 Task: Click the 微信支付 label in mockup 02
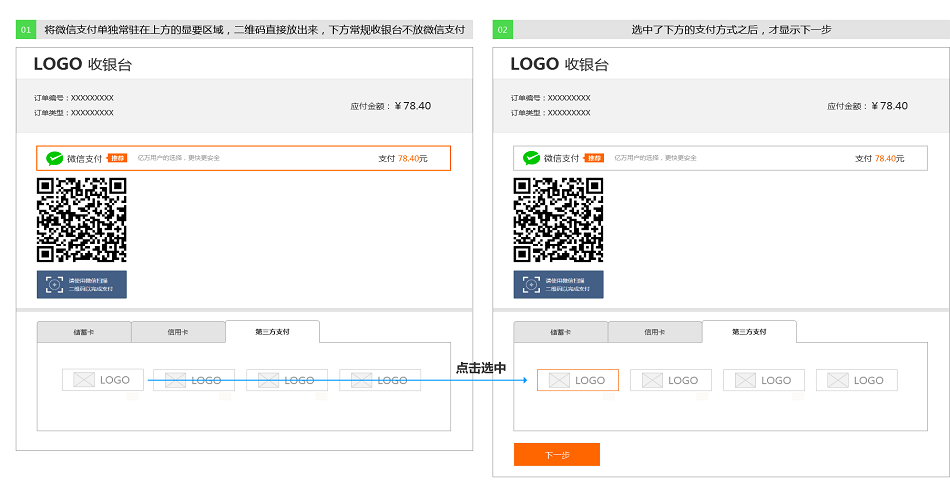click(x=561, y=159)
